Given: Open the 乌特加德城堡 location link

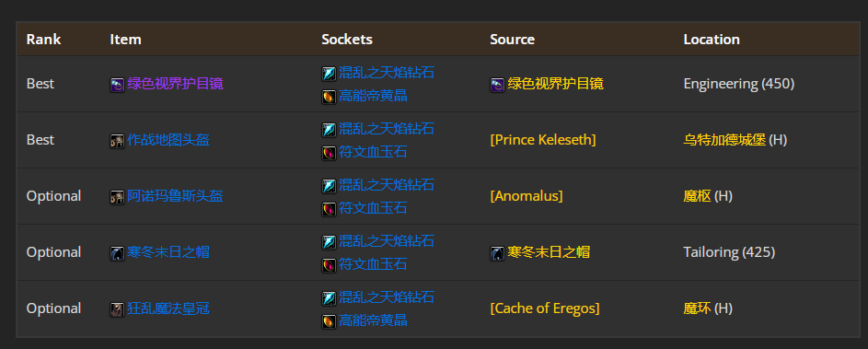Looking at the screenshot, I should tap(724, 140).
